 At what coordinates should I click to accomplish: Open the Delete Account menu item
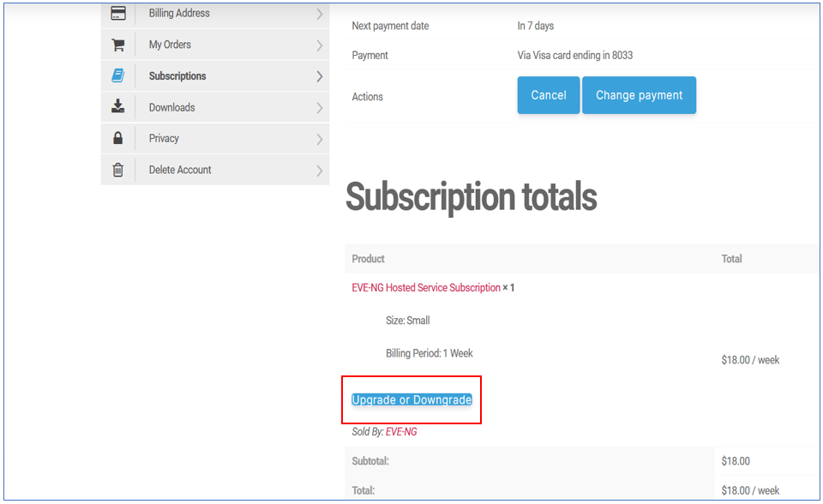pos(215,170)
